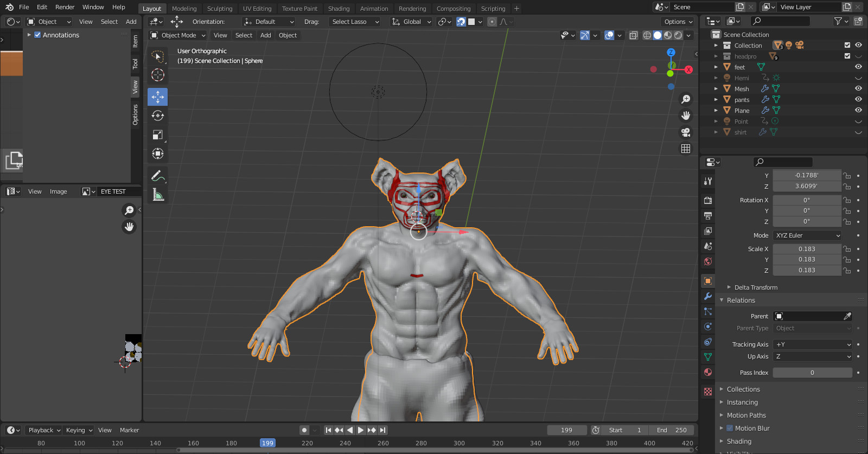This screenshot has width=868, height=454.
Task: Click the Marker button in timeline
Action: (129, 430)
